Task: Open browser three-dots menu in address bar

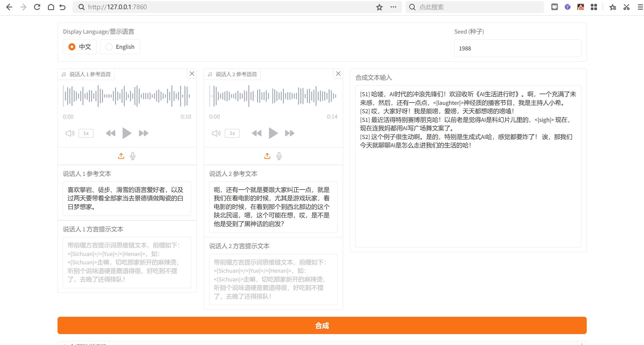Action: pyautogui.click(x=393, y=7)
